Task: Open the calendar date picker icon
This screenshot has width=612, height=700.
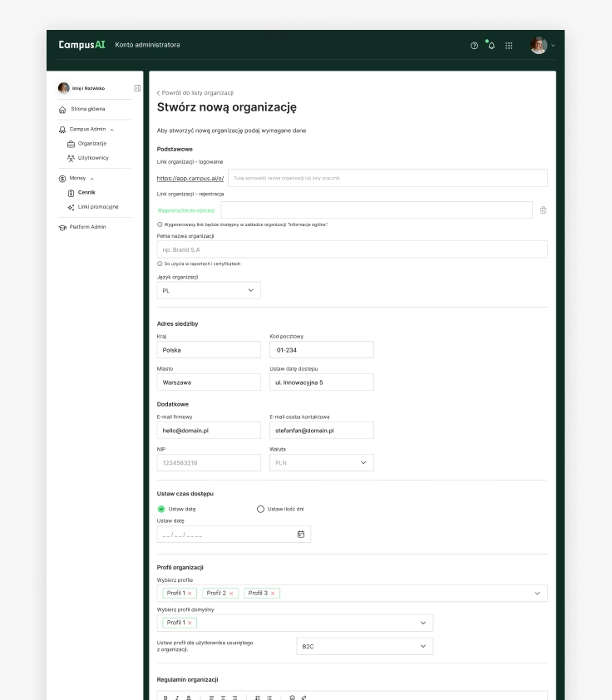Action: (301, 535)
